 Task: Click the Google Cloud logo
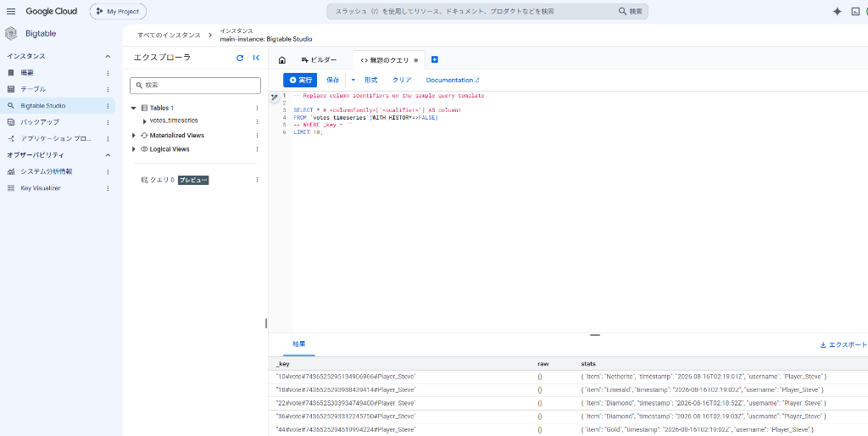point(52,11)
